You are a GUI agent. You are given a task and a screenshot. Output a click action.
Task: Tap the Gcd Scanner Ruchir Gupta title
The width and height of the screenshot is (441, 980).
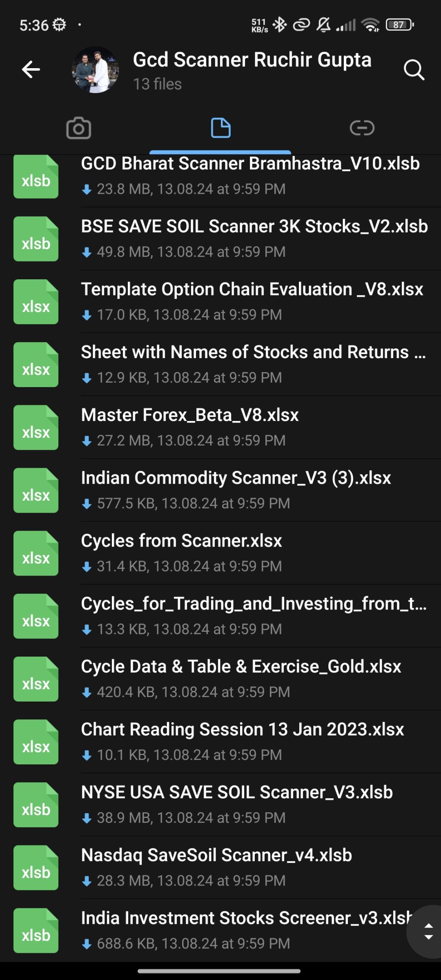click(x=252, y=60)
